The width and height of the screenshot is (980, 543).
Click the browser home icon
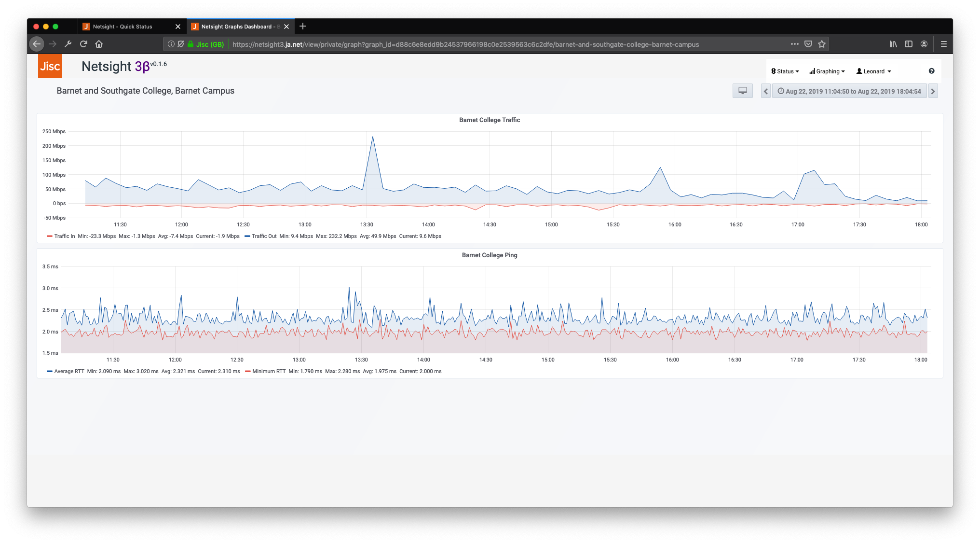99,44
